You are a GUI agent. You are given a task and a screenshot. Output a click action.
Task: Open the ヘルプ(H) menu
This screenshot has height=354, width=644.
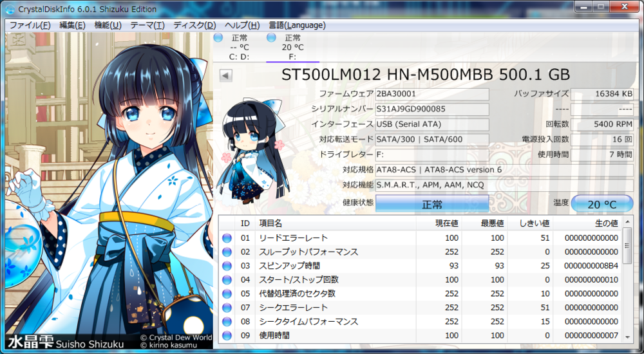242,25
